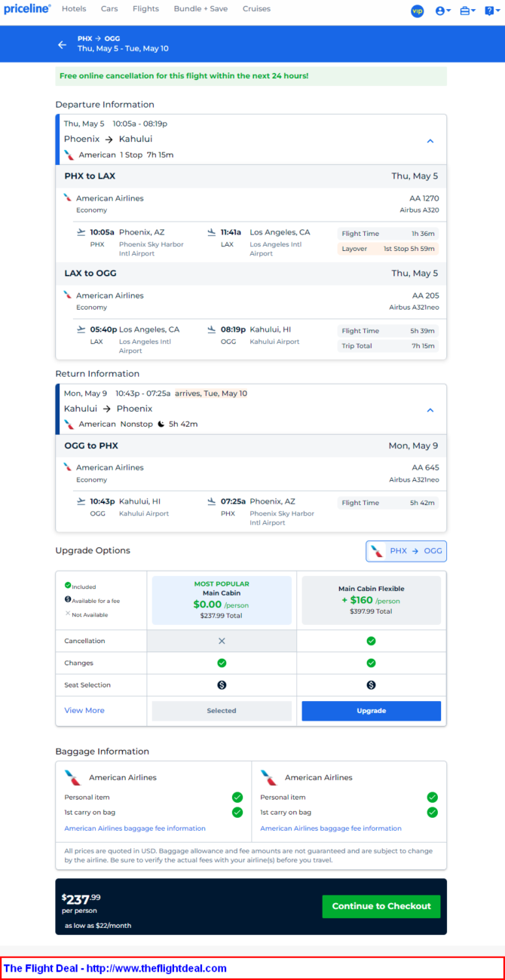Image resolution: width=505 pixels, height=980 pixels.
Task: Click the $397.99 Total text
Action: point(371,611)
